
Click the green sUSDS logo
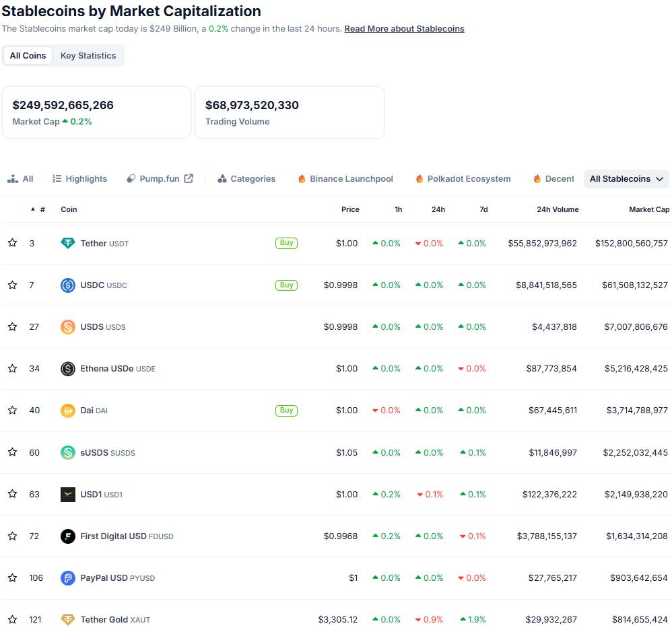[x=68, y=452]
